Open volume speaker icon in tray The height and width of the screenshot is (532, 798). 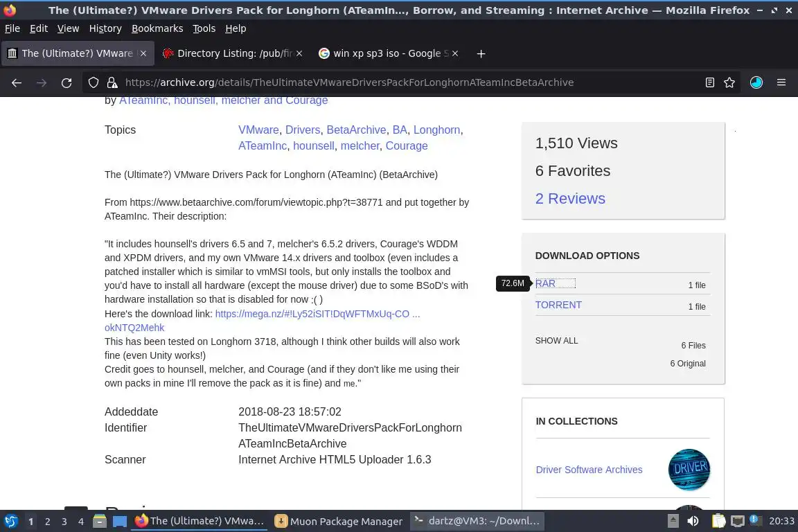click(693, 521)
